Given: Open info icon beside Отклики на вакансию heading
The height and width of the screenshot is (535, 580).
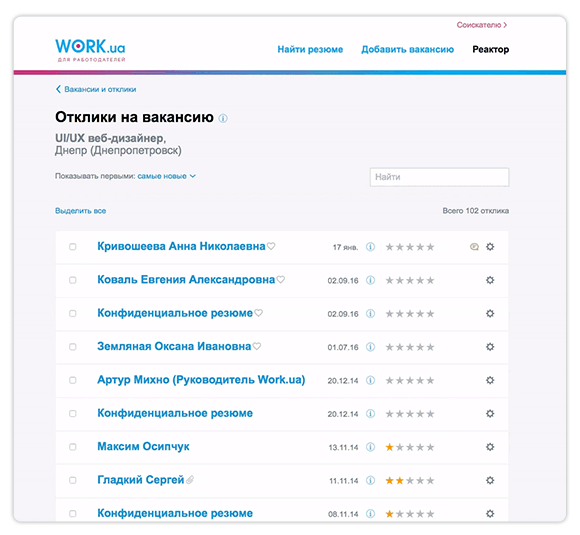Looking at the screenshot, I should click(x=223, y=118).
